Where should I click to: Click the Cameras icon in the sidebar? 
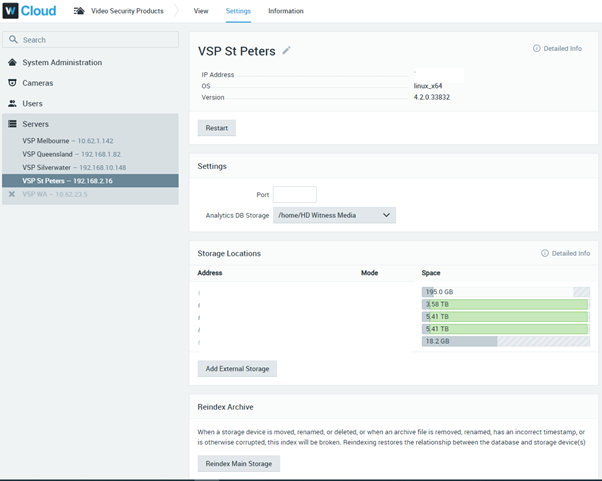(x=12, y=83)
